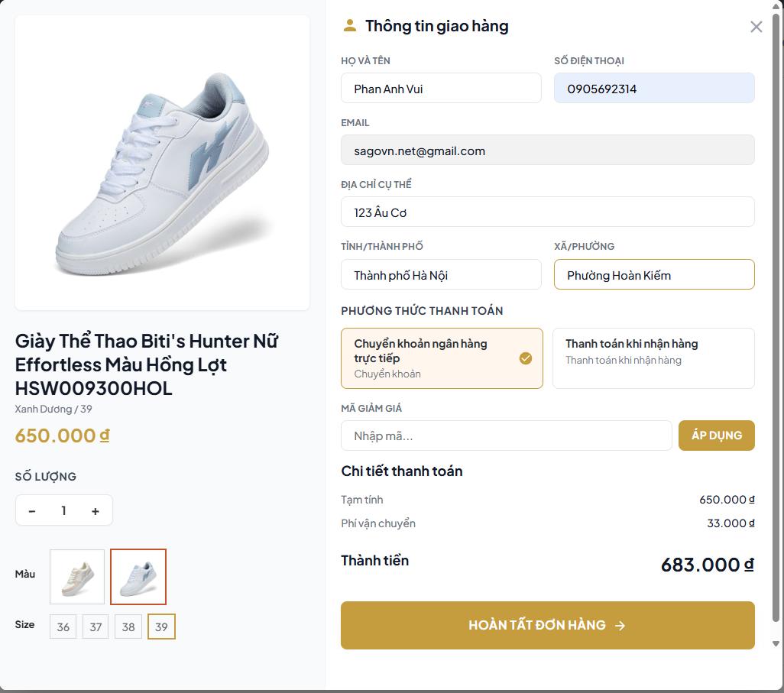Choose size 36
784x693 pixels.
[x=63, y=627]
